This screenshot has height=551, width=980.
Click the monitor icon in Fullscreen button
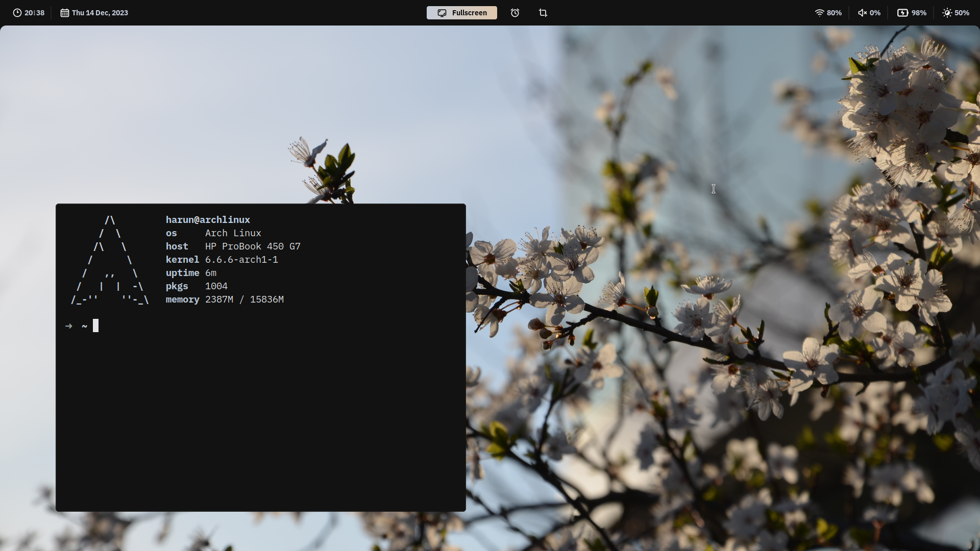pos(442,13)
